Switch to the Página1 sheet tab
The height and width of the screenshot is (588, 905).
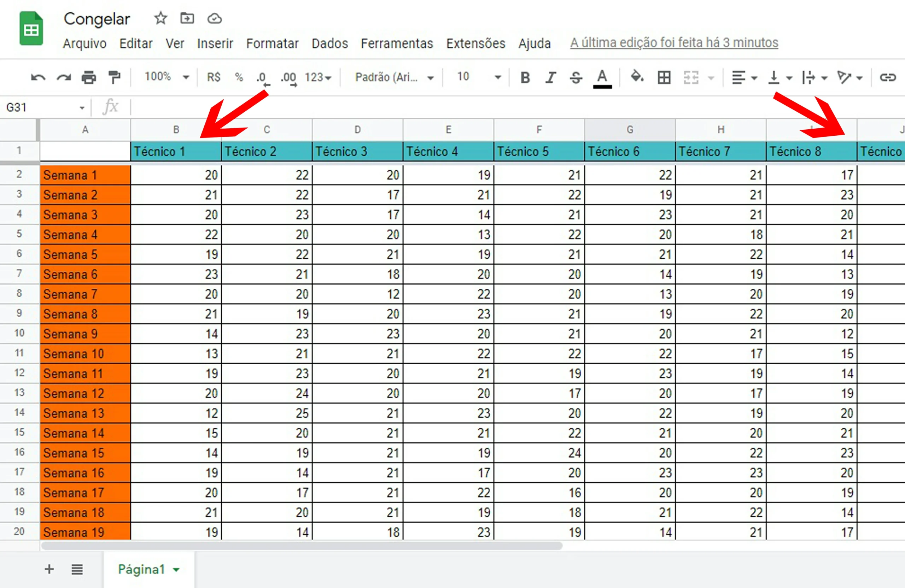[x=148, y=569]
